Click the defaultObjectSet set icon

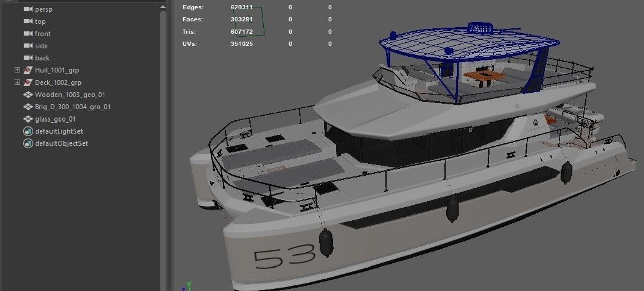28,143
